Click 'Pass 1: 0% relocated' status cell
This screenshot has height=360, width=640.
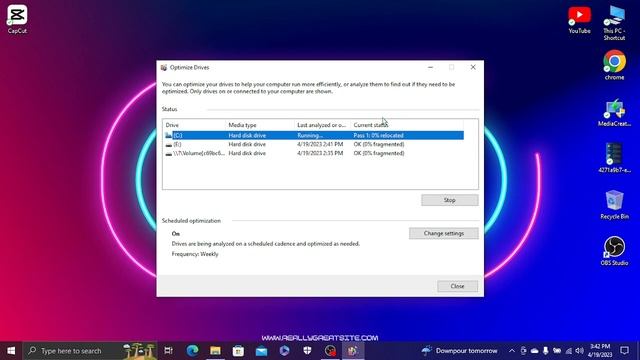378,136
